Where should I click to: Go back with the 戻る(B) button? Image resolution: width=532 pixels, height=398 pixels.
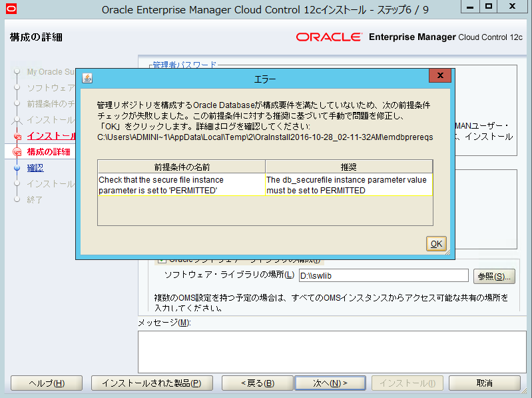point(258,383)
